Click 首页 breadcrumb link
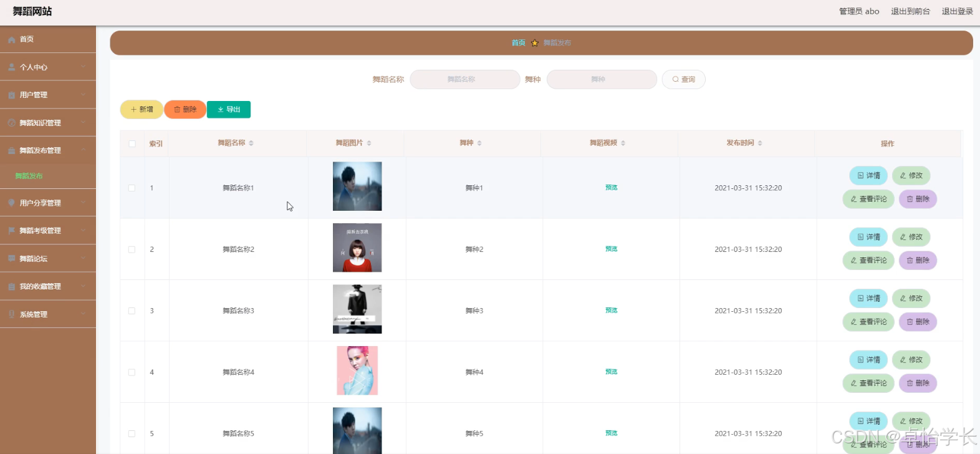The width and height of the screenshot is (980, 454). tap(519, 43)
